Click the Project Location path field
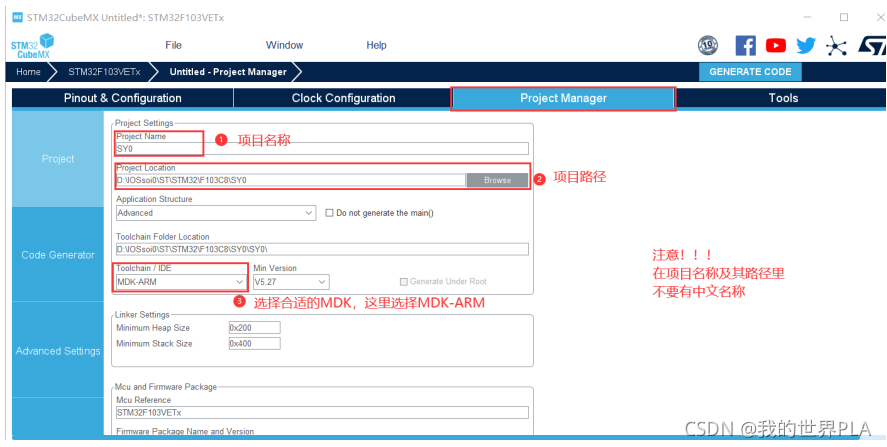The image size is (887, 447). pos(291,180)
